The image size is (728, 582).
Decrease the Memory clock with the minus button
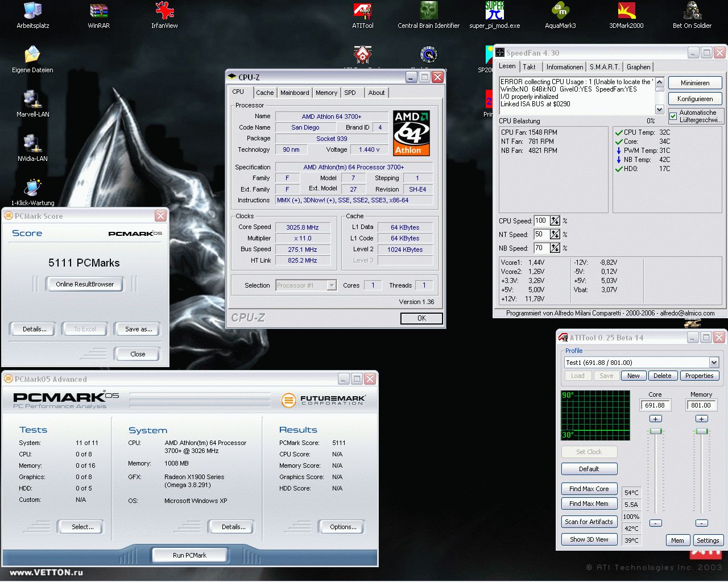tap(702, 523)
